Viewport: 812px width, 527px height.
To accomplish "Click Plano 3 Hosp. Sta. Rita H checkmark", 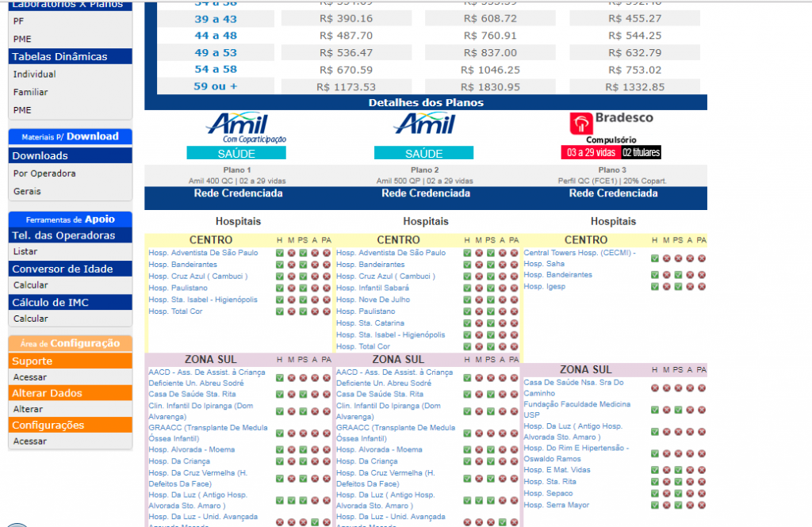I will tap(654, 482).
